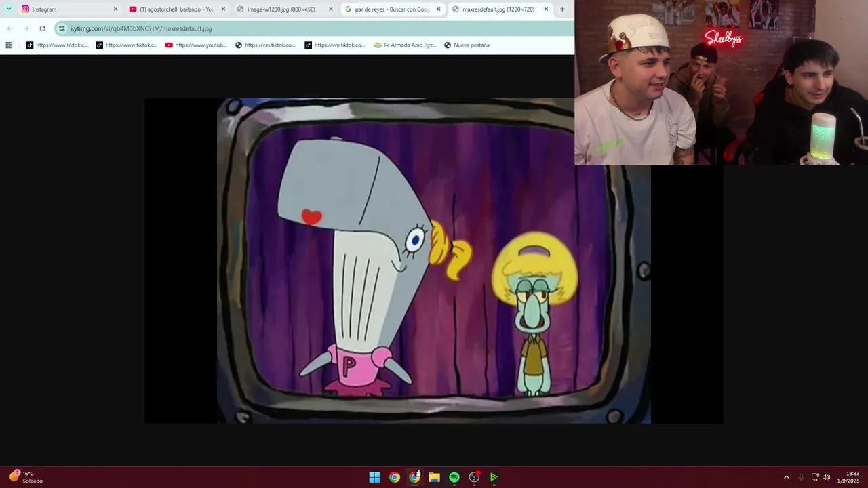Viewport: 868px width, 488px height.
Task: Open Spotify from taskbar
Action: [454, 477]
